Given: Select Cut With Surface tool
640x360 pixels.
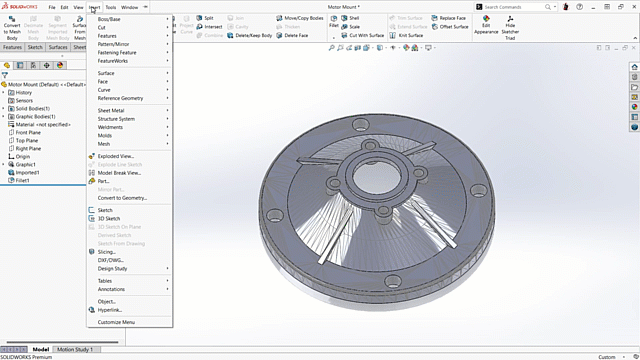Looking at the screenshot, I should 362,36.
